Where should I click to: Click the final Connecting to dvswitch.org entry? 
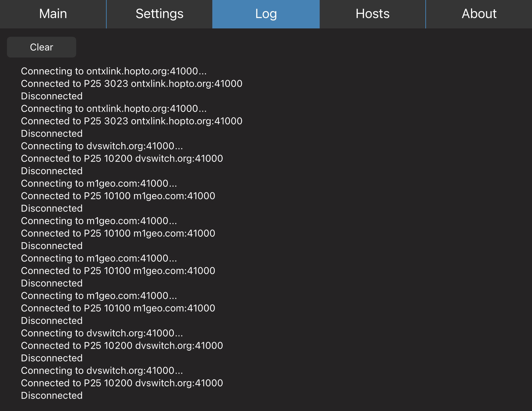point(102,370)
